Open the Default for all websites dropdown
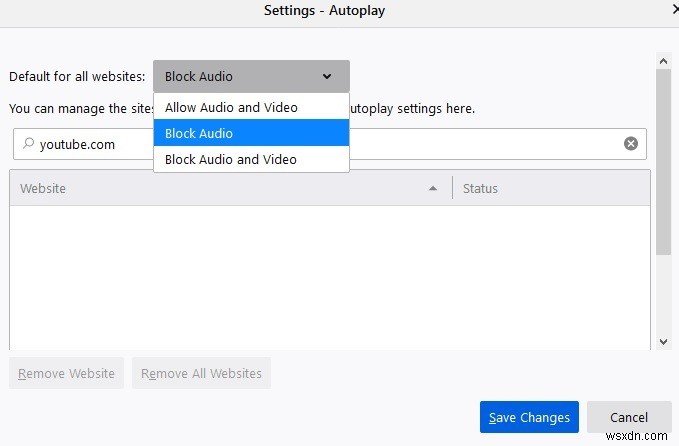Viewport: 679px width, 446px height. pos(251,76)
